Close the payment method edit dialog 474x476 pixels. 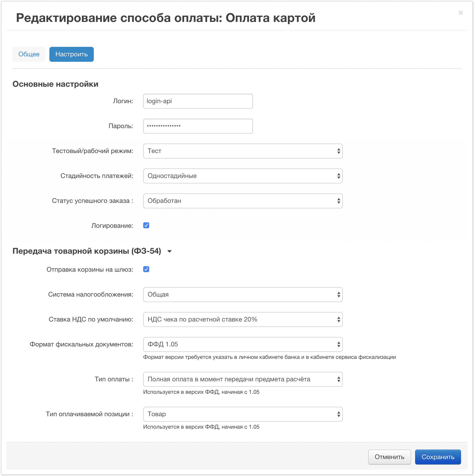(x=461, y=13)
